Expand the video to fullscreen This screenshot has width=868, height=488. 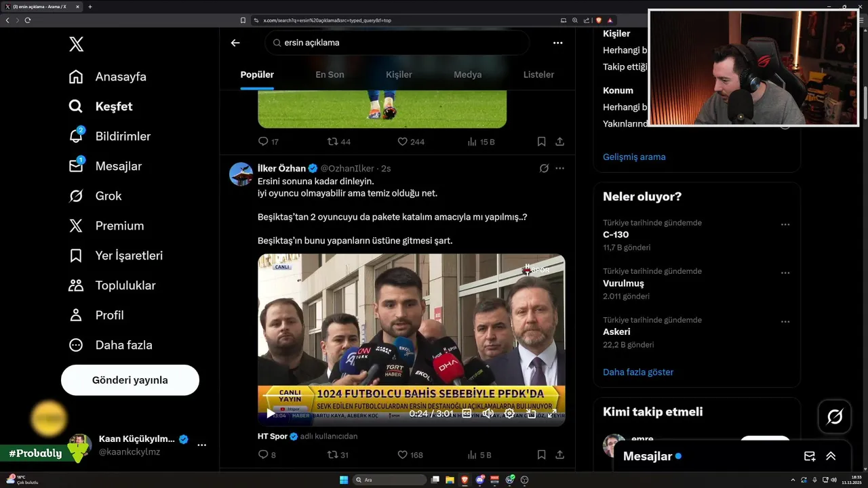pos(552,413)
